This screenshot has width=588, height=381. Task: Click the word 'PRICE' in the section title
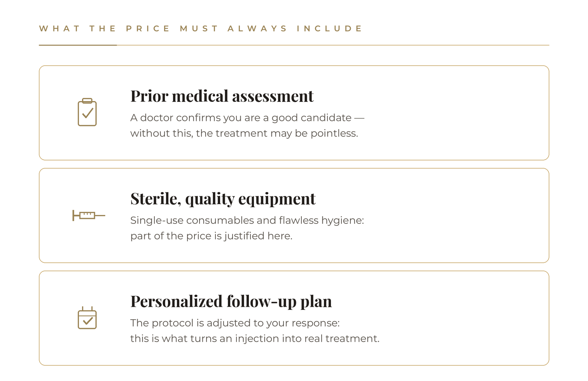pyautogui.click(x=148, y=28)
